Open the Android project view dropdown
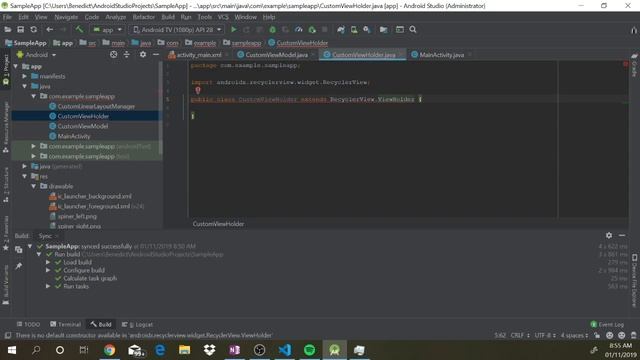 point(36,55)
